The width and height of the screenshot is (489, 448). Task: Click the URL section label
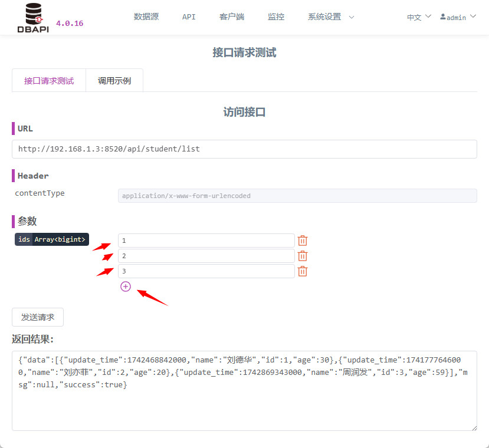25,129
